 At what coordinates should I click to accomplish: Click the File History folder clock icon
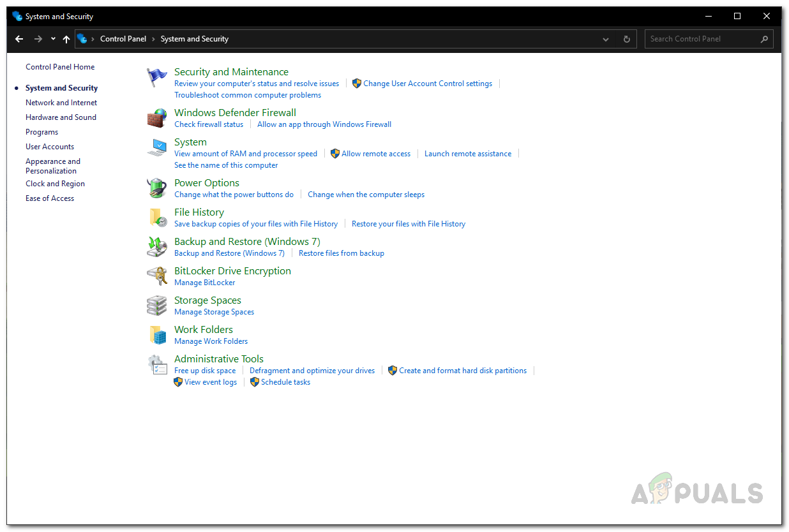pyautogui.click(x=158, y=218)
